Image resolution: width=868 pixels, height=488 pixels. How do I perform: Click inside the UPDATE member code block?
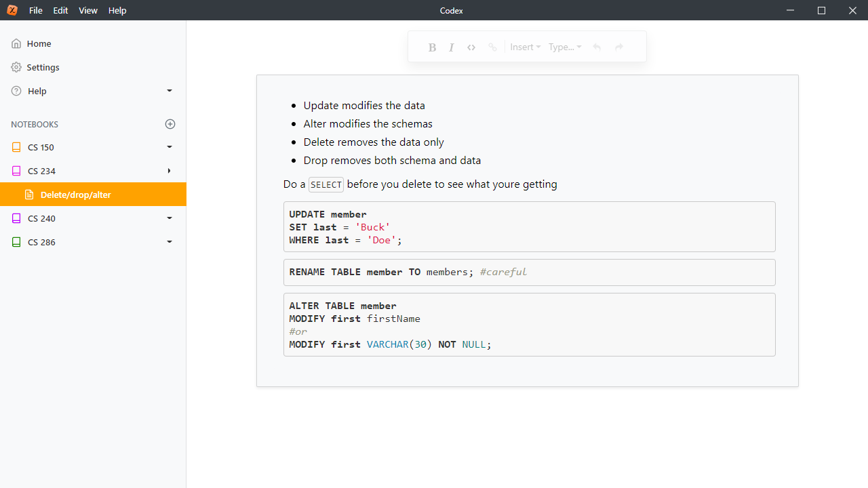click(529, 227)
